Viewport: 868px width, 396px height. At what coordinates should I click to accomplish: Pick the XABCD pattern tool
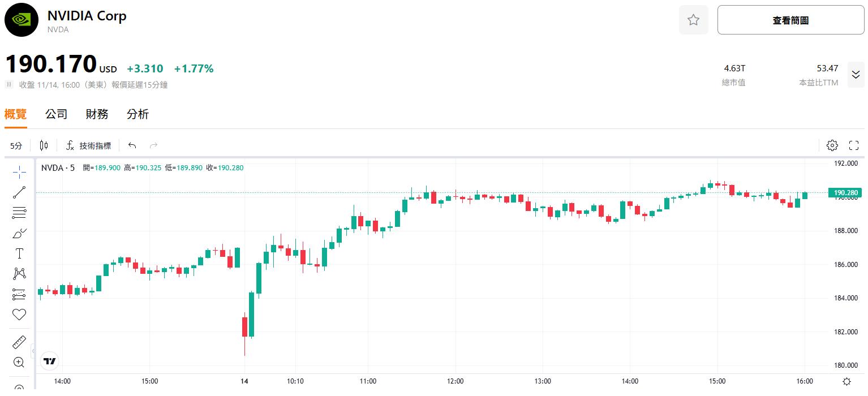19,274
